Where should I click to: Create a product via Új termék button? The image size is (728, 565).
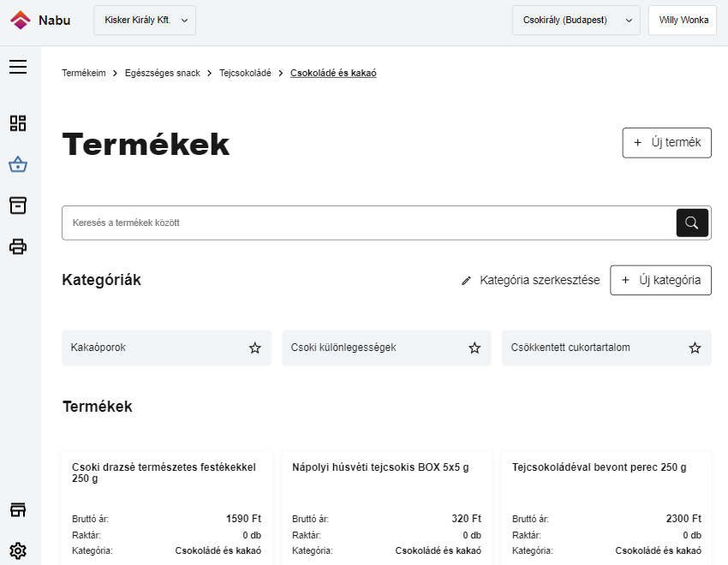click(666, 142)
